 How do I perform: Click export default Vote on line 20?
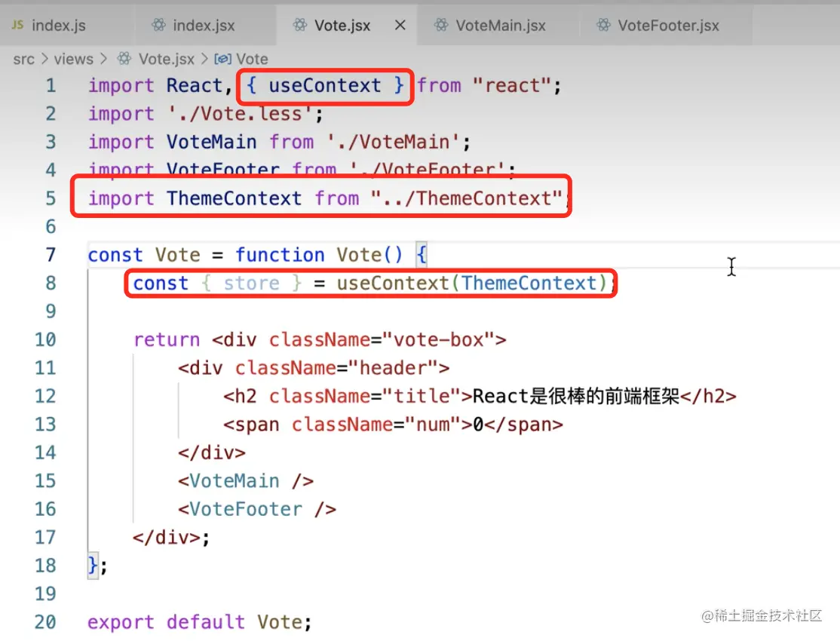[x=199, y=622]
